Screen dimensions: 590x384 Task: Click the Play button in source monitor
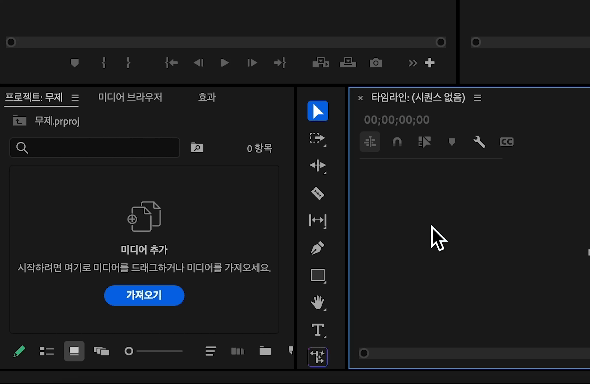click(225, 63)
